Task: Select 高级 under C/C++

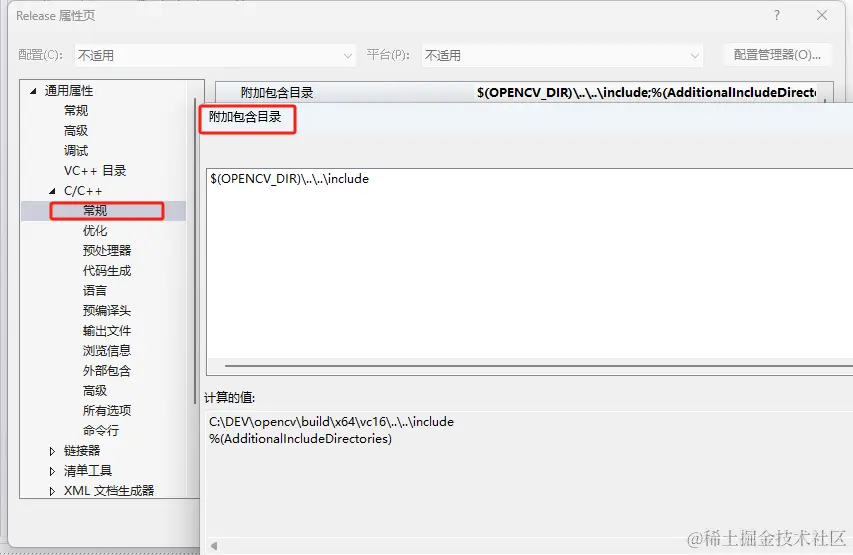Action: 95,391
